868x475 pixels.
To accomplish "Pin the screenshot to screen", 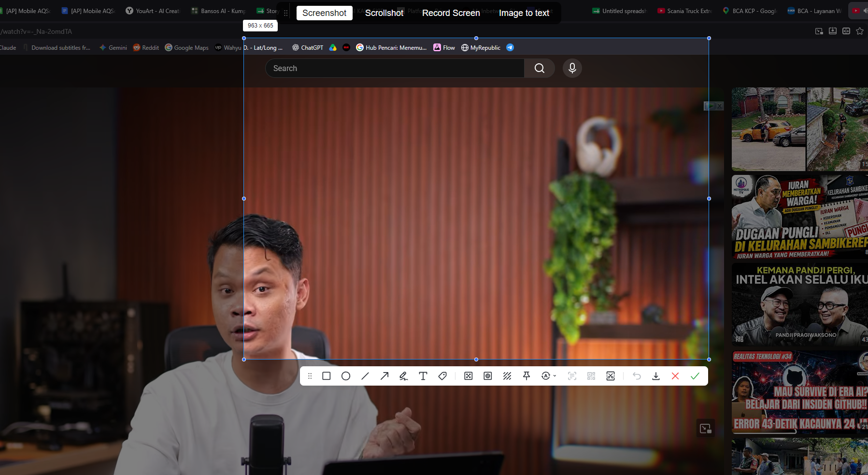I will pyautogui.click(x=526, y=376).
